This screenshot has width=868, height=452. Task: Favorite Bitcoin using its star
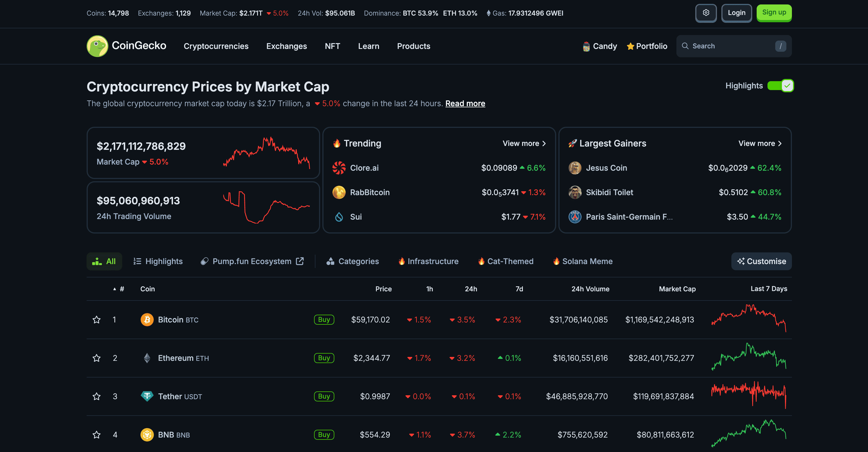(96, 319)
